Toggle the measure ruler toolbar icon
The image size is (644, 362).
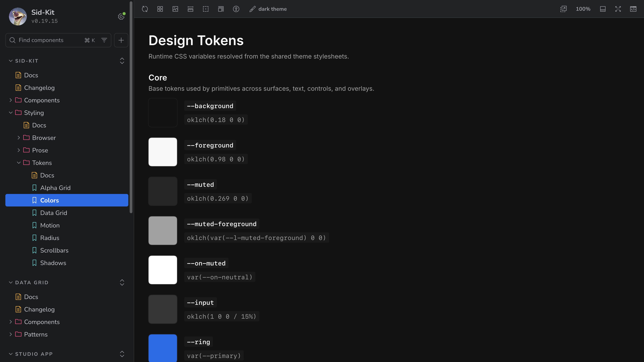pyautogui.click(x=191, y=9)
